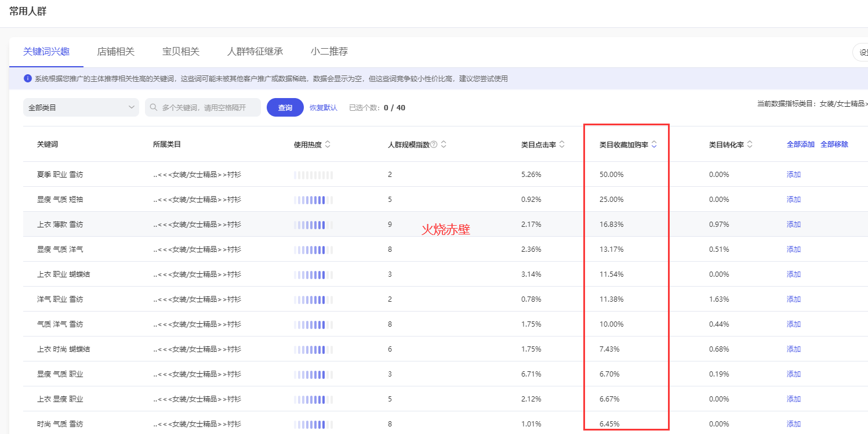Click 6.71% click rate value

pyautogui.click(x=531, y=374)
